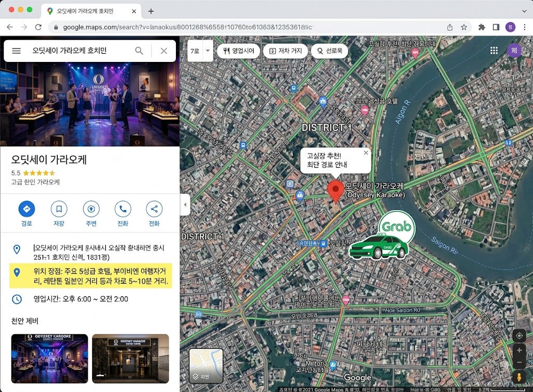This screenshot has width=533, height=392.
Task: Click the yellow Street View pegman
Action: [x=519, y=378]
